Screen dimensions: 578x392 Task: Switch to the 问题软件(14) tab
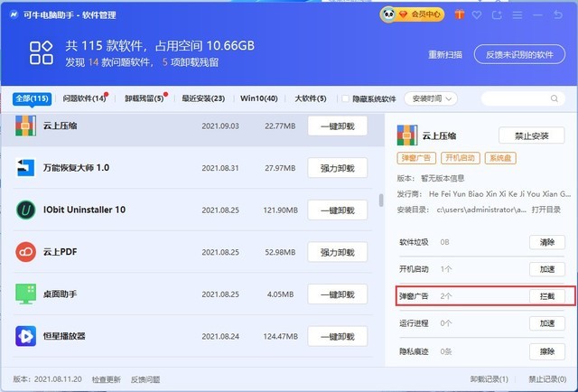(x=84, y=98)
